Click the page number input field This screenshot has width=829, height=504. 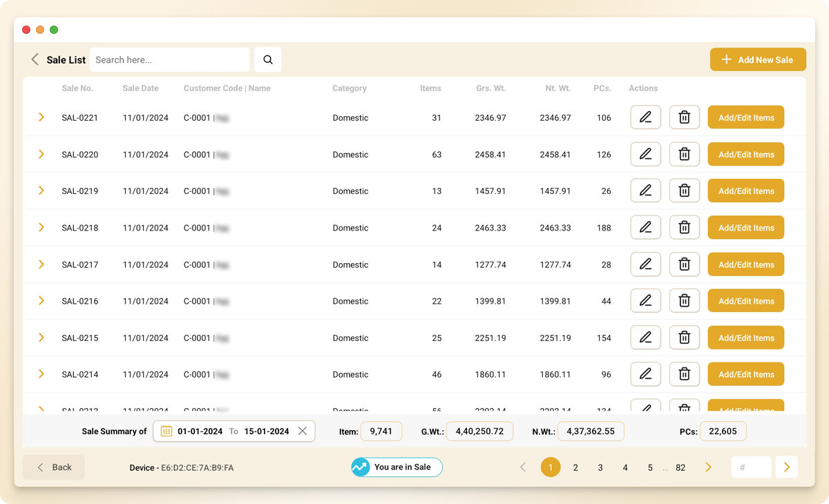tap(751, 467)
